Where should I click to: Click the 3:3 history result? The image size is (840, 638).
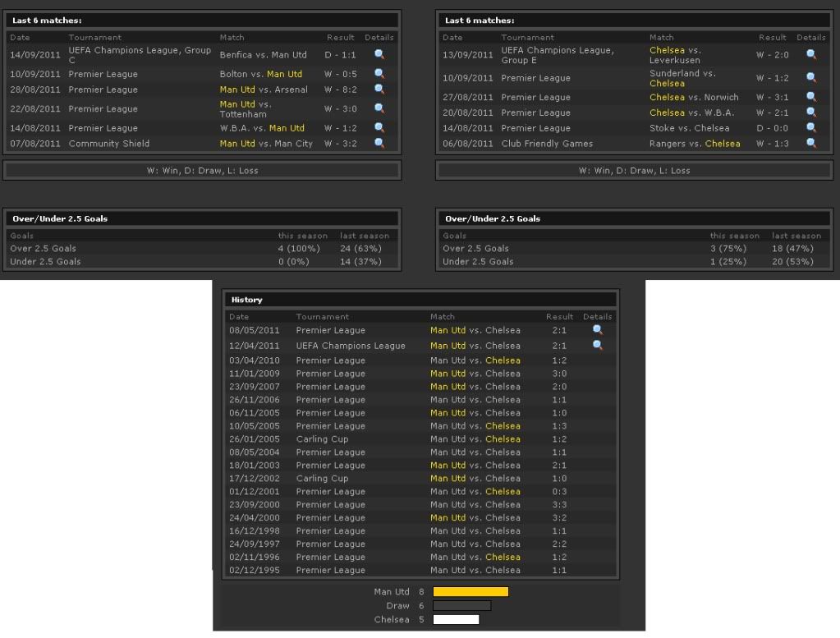pos(559,505)
